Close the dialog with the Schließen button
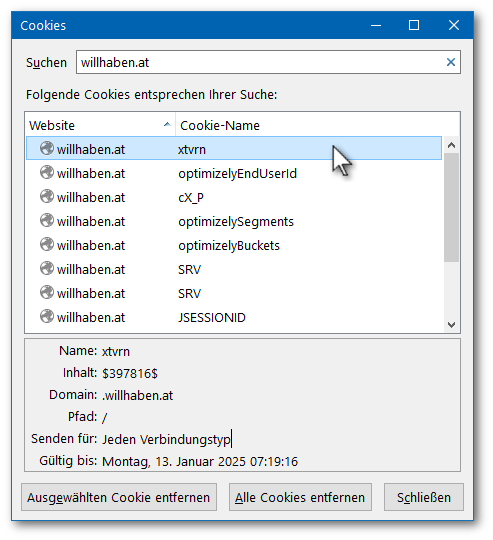Viewport: 493px width, 540px height. pyautogui.click(x=424, y=497)
